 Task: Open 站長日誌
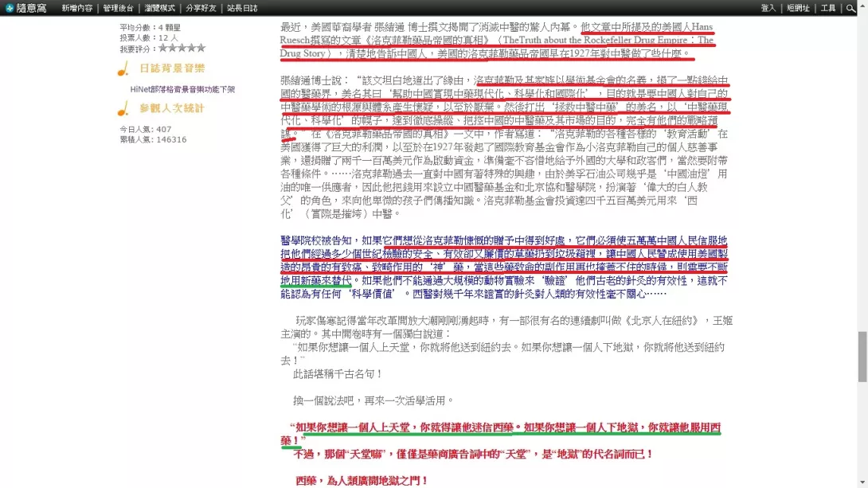242,8
